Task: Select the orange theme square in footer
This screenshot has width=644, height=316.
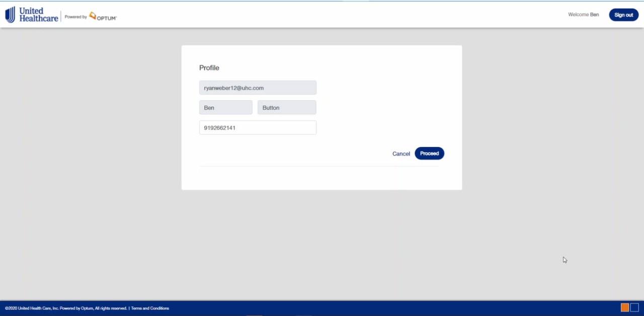Action: [x=625, y=307]
